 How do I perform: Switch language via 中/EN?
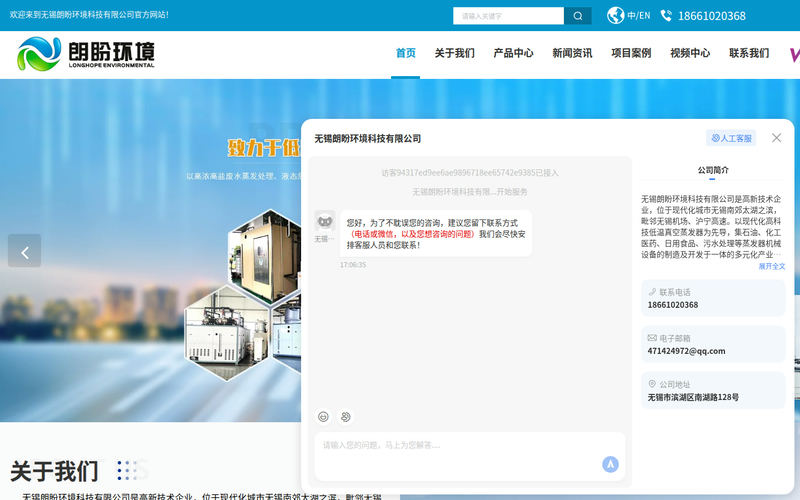(639, 16)
